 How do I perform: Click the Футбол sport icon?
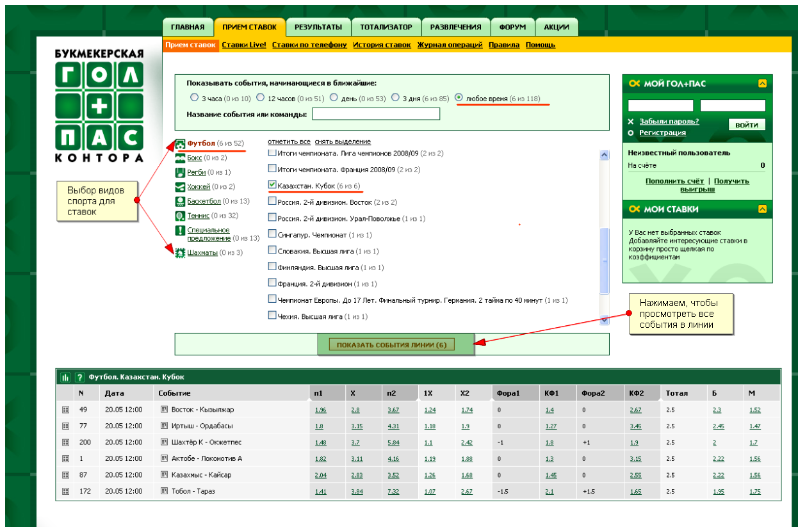[x=181, y=144]
